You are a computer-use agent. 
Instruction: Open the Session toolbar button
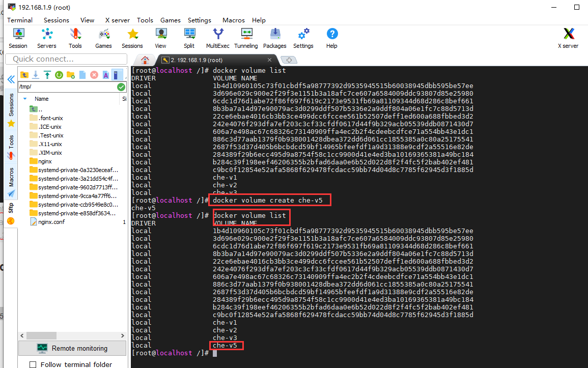pyautogui.click(x=18, y=38)
